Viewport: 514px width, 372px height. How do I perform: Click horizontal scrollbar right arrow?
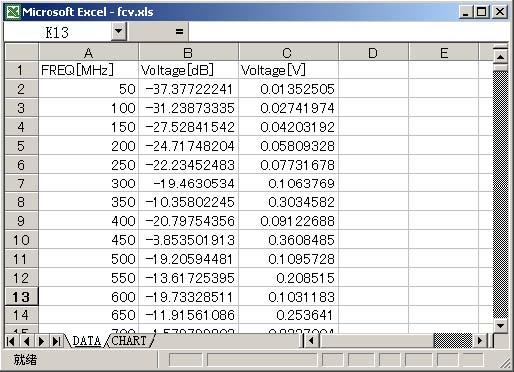click(480, 341)
